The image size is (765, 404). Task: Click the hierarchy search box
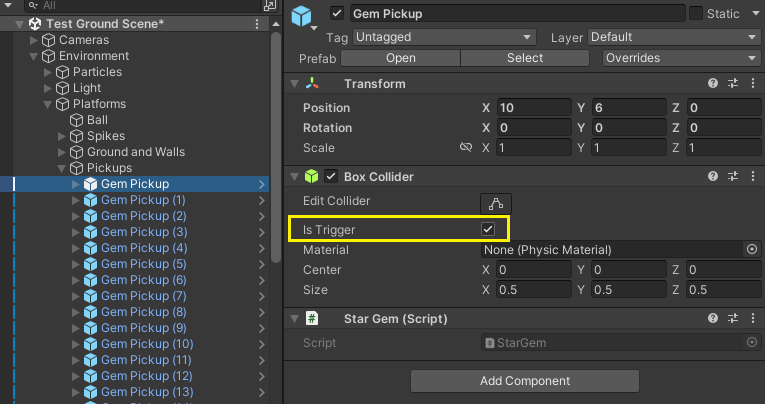pos(144,5)
